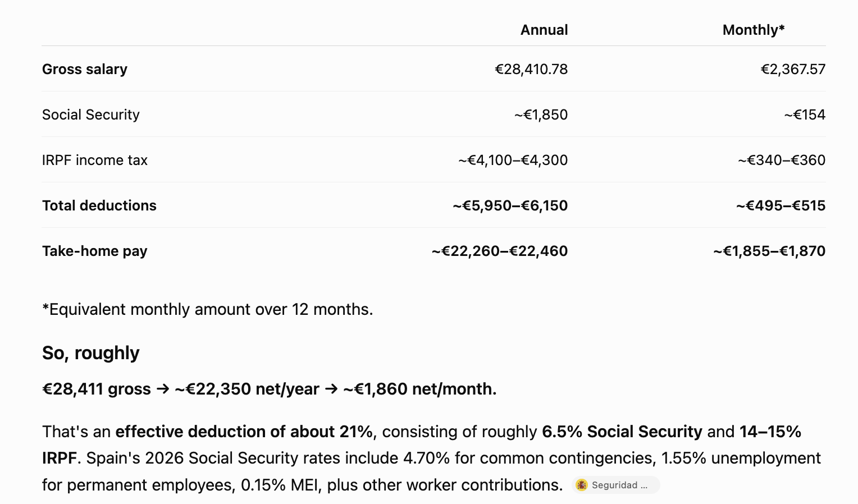Click the IRPF income tax row label
Image resolution: width=858 pixels, height=504 pixels.
95,160
